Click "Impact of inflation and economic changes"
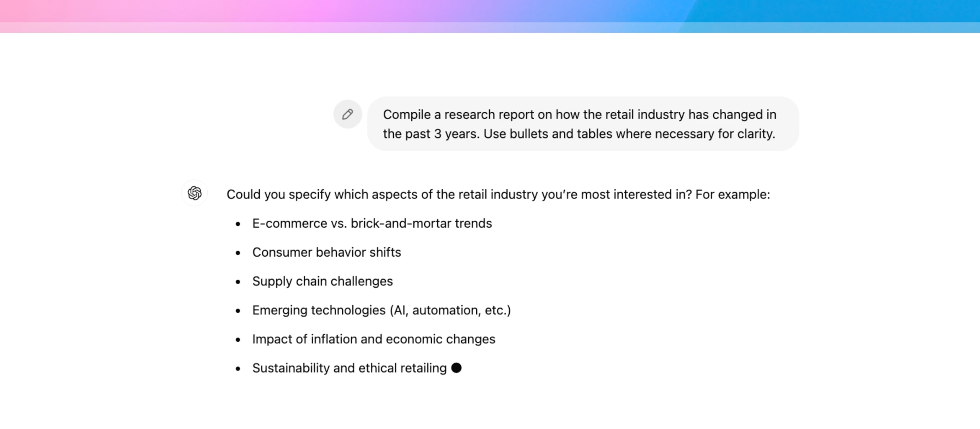The height and width of the screenshot is (429, 980). pyautogui.click(x=373, y=339)
